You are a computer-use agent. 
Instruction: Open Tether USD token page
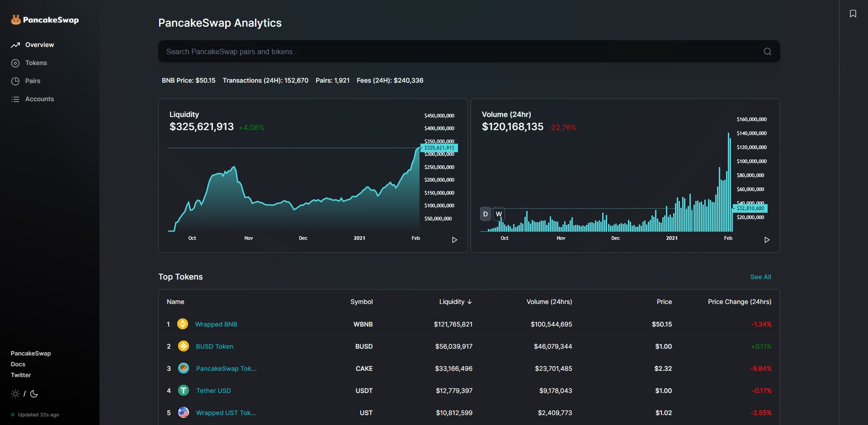tap(213, 391)
